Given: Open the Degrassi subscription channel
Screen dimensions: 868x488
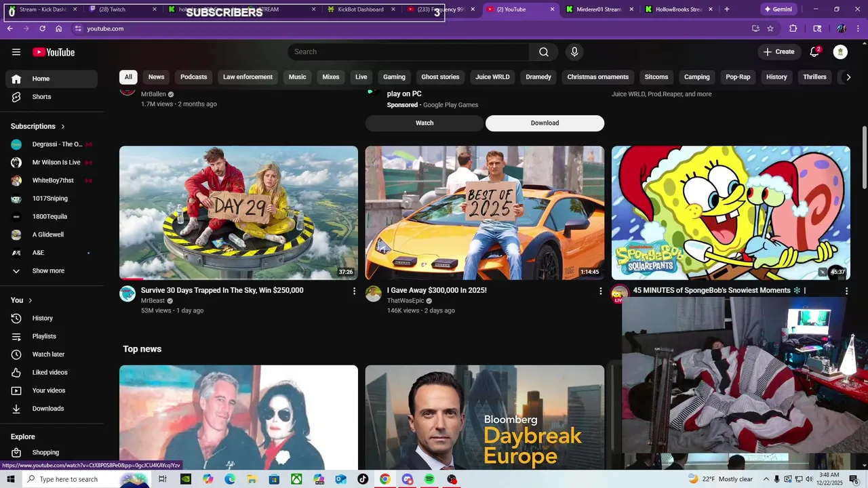Looking at the screenshot, I should [x=52, y=144].
